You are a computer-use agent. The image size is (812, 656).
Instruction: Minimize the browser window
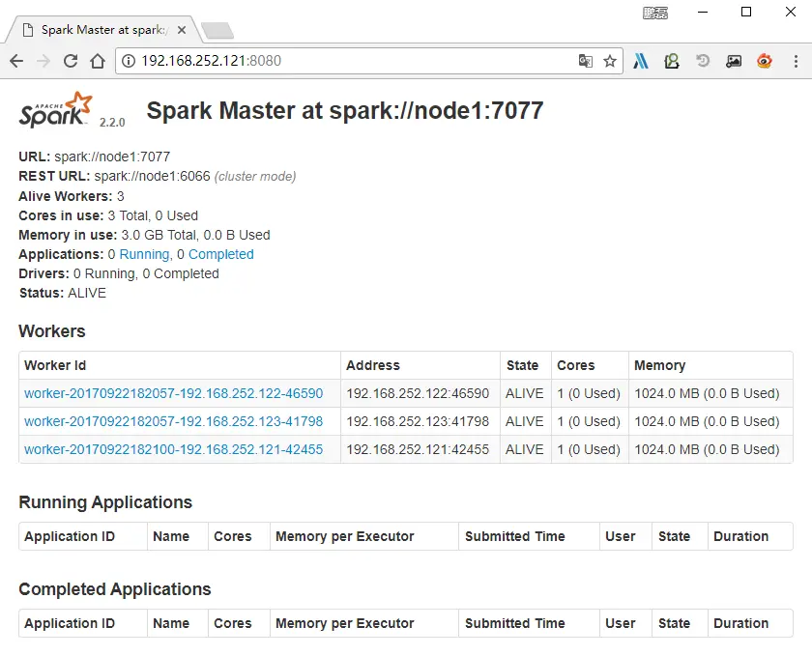click(x=703, y=12)
